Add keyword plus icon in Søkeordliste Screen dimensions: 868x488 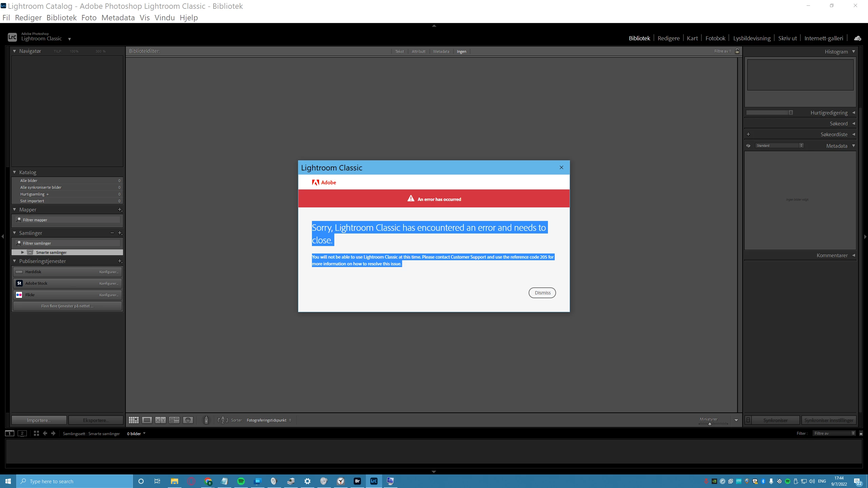748,135
